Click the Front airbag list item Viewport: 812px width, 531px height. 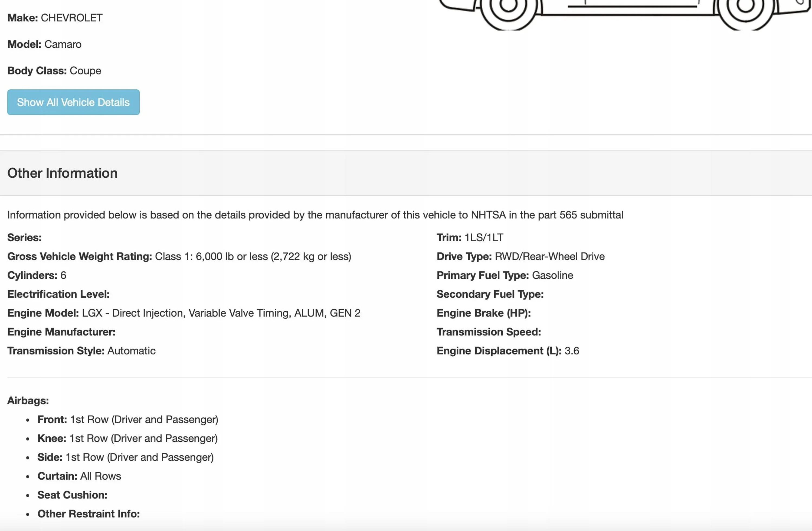127,419
